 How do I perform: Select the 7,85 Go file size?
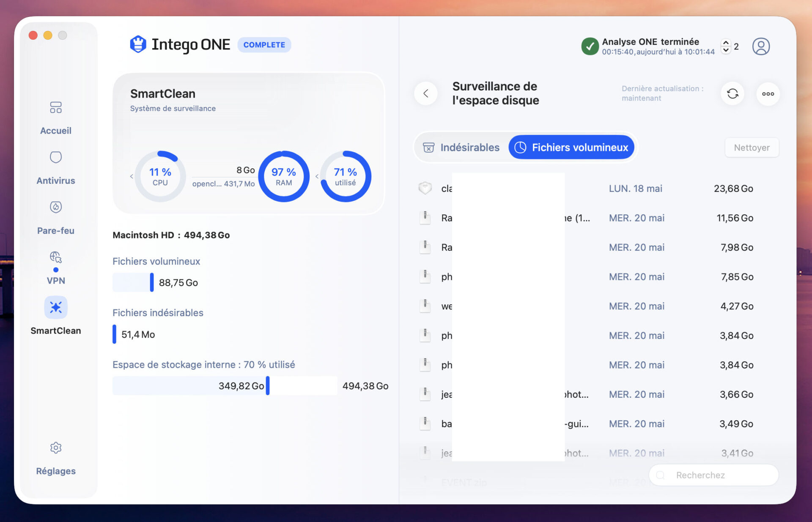coord(737,276)
